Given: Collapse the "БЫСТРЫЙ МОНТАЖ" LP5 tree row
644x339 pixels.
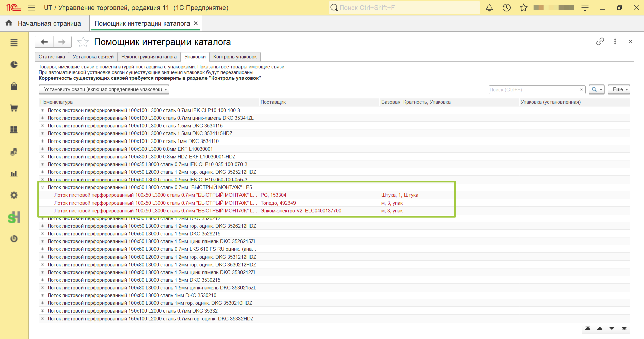Looking at the screenshot, I should point(43,187).
